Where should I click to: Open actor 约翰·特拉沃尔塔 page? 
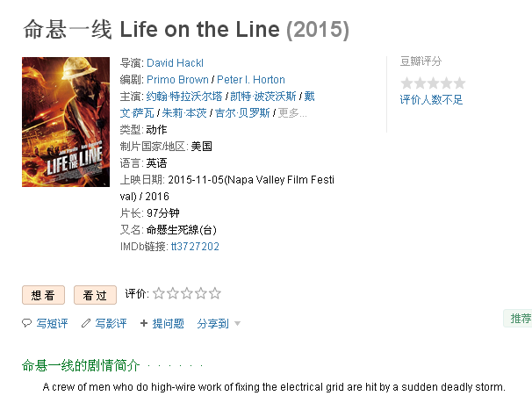point(184,97)
